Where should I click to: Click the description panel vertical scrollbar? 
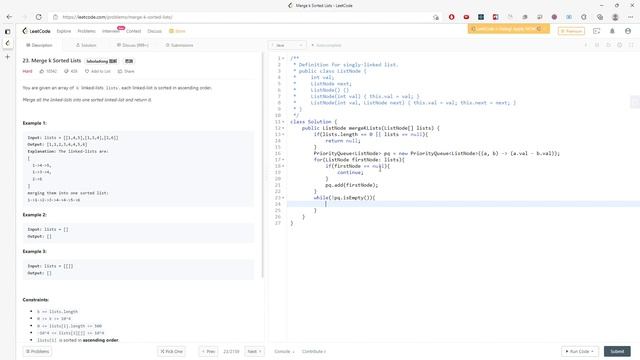coord(262,165)
